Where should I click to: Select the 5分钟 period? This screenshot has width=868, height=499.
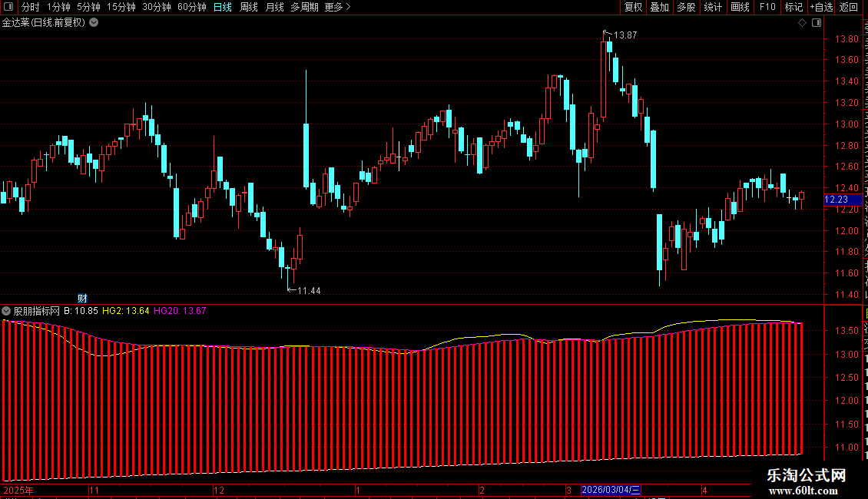[x=88, y=7]
